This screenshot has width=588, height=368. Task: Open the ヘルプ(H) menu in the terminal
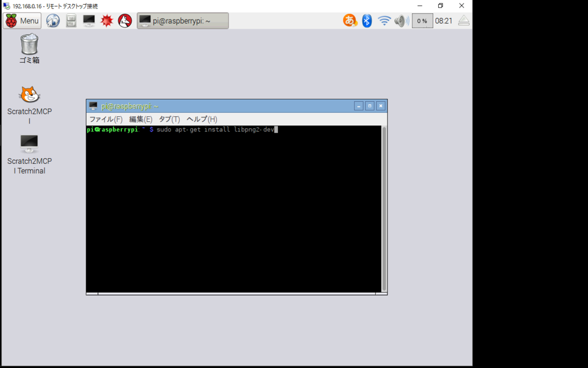click(202, 120)
